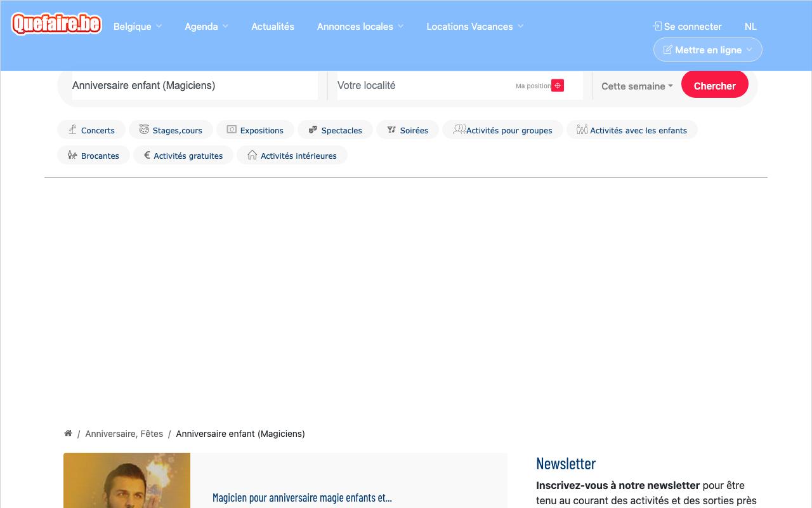Click the house icon for indoor activities
The height and width of the screenshot is (508, 812).
[252, 155]
